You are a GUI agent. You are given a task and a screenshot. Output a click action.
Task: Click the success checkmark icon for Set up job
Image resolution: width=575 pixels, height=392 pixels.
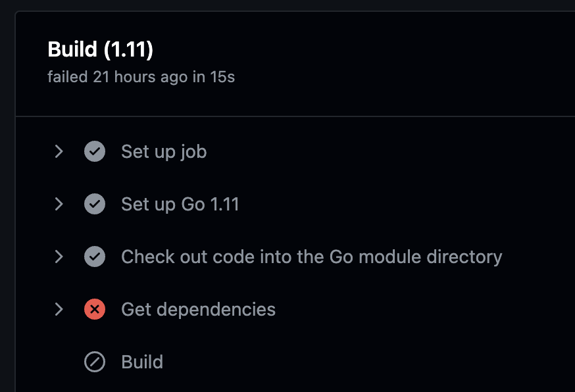click(x=95, y=151)
